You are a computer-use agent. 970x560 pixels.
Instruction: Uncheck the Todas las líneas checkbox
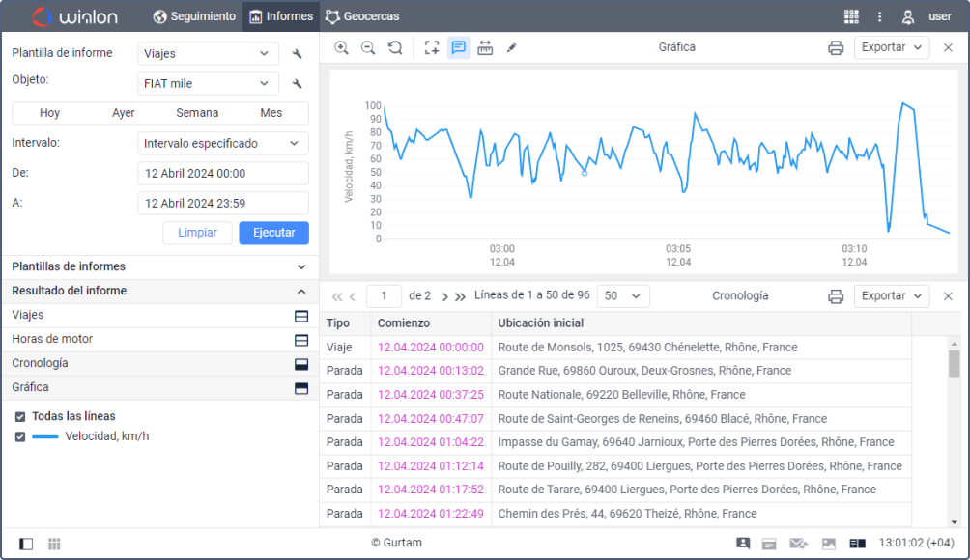tap(20, 417)
